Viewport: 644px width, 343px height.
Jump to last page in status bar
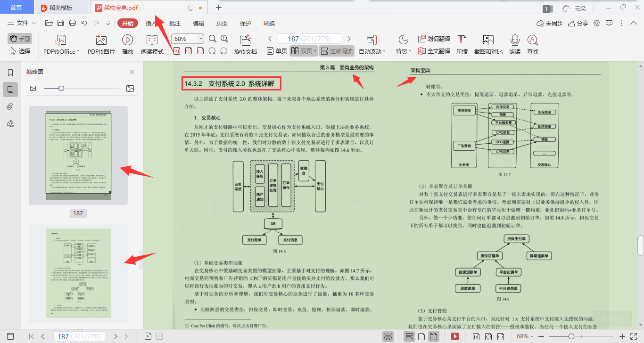(x=127, y=336)
